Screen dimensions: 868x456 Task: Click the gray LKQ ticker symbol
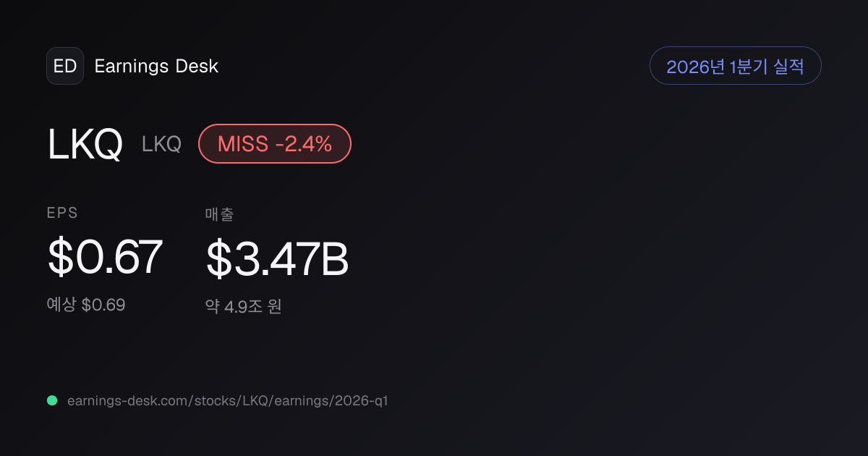[161, 144]
